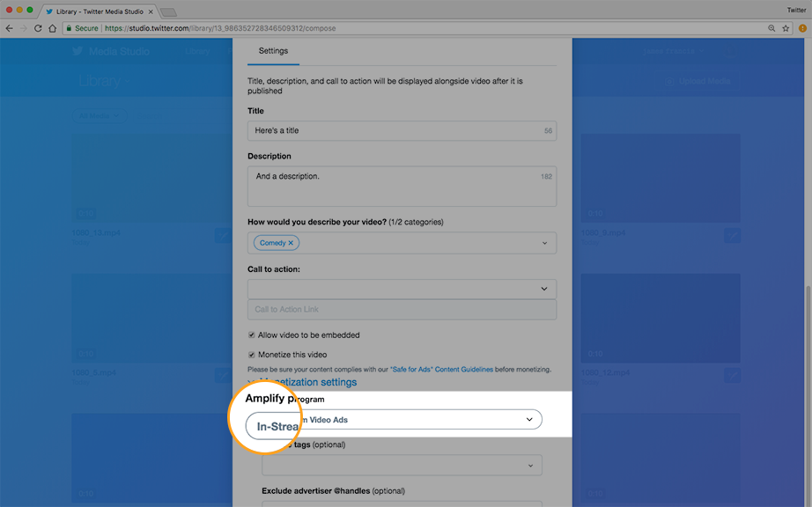Image resolution: width=812 pixels, height=507 pixels.
Task: Uncheck Allow video to be embedded
Action: coord(252,334)
